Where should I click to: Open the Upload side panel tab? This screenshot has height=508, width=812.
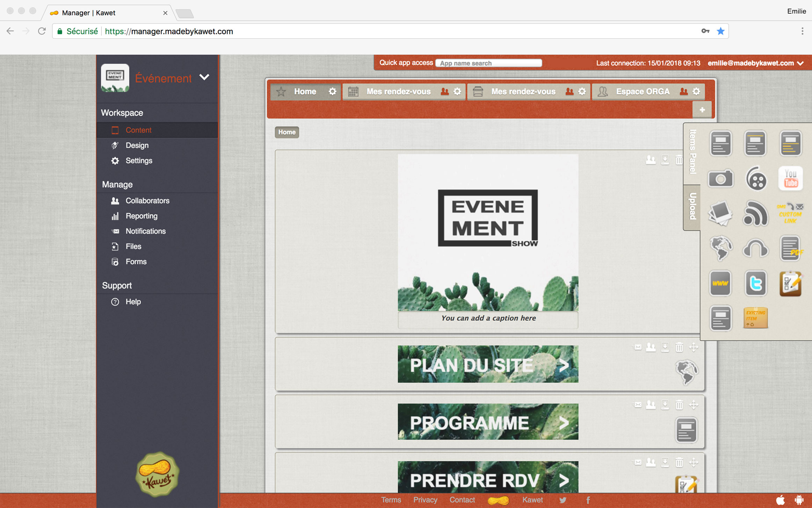pyautogui.click(x=692, y=207)
